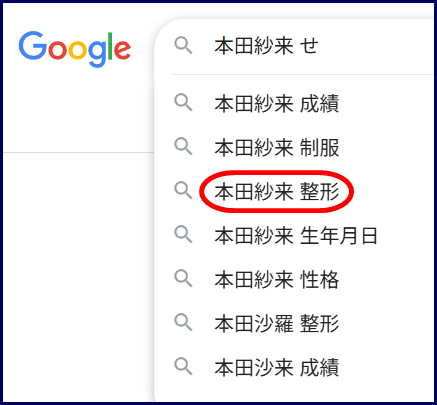Image resolution: width=437 pixels, height=405 pixels.
Task: Click magnifier icon beside 本田紗来 性格
Action: (183, 279)
